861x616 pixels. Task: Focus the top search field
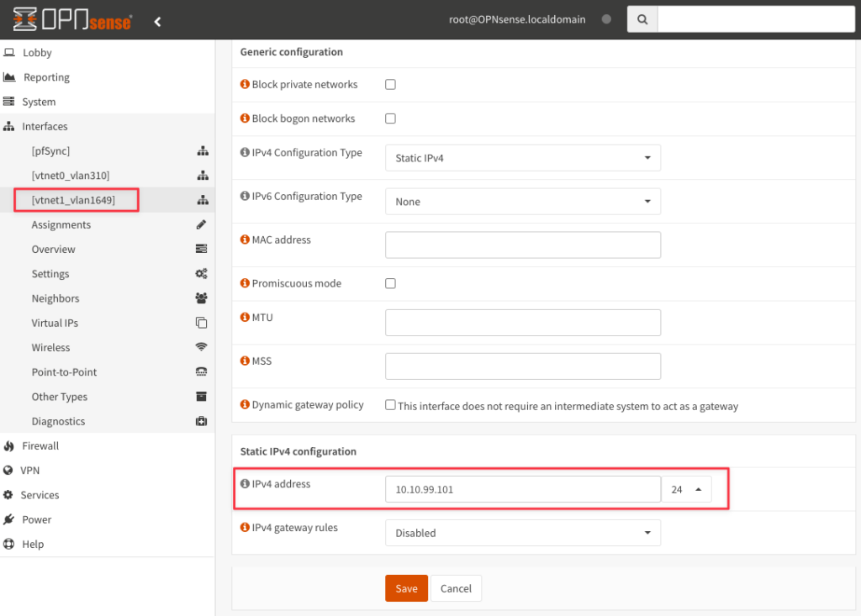pos(756,20)
